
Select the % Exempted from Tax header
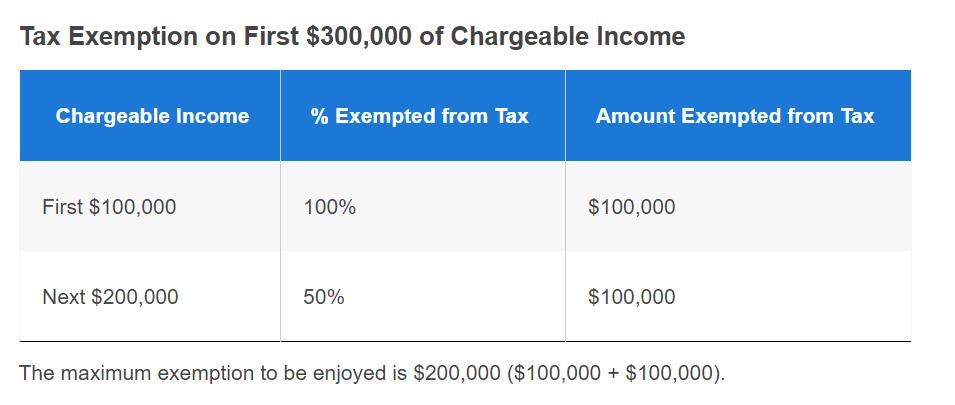click(x=420, y=116)
